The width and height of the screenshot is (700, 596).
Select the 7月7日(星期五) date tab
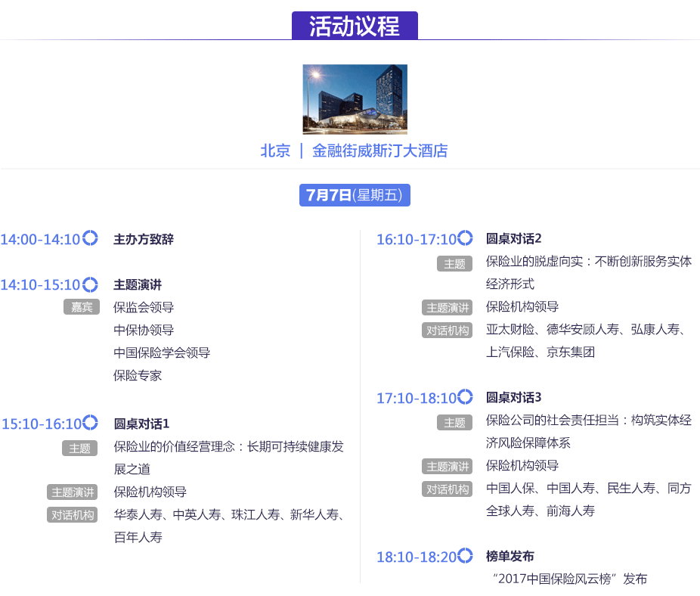click(x=355, y=194)
